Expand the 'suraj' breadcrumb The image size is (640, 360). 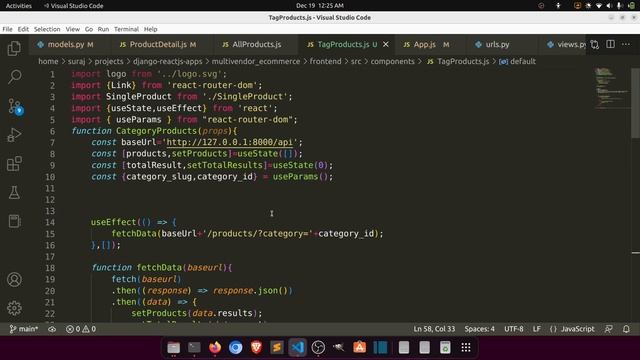click(x=76, y=61)
